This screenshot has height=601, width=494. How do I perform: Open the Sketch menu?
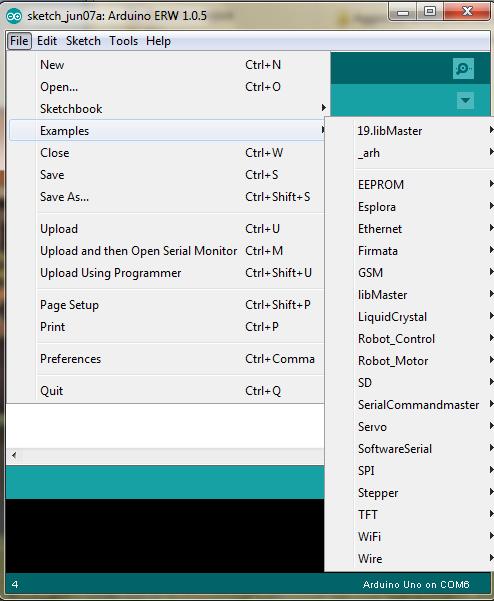pyautogui.click(x=83, y=41)
